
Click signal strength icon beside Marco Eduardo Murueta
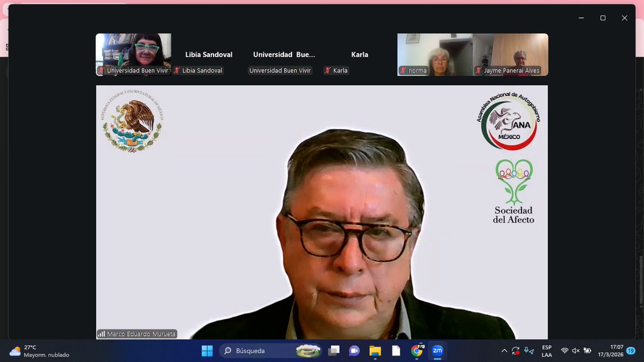(101, 334)
